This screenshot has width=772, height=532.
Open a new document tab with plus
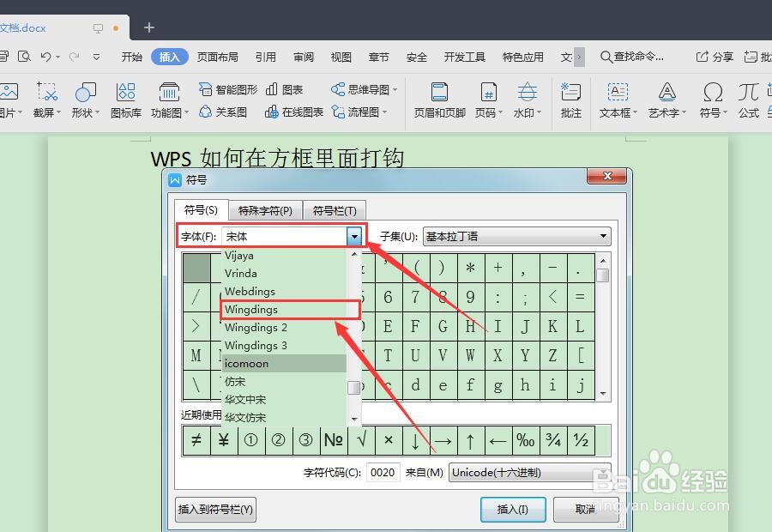coord(149,27)
